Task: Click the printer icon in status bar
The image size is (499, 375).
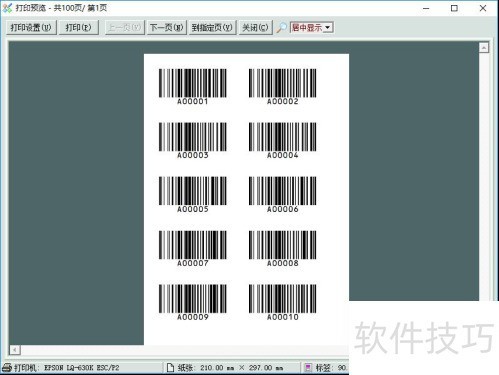Action: tap(7, 368)
